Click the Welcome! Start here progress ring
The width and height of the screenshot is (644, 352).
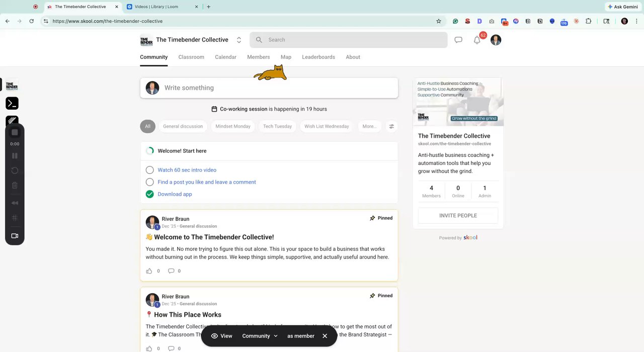(x=149, y=151)
